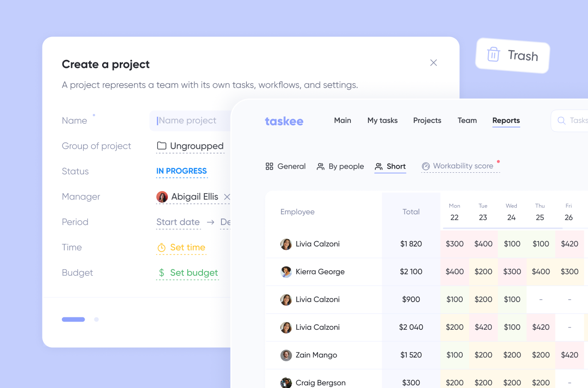Click the timer icon beside Set time
Screen dimensions: 588x388
tap(161, 248)
